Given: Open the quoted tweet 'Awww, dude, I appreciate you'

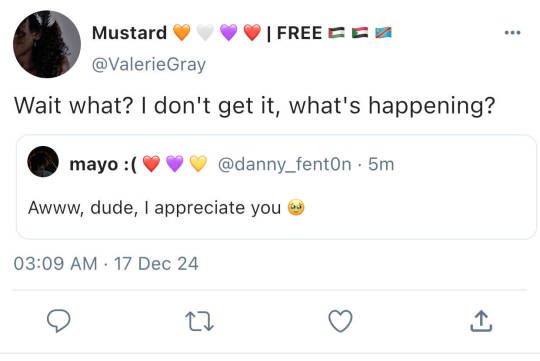Looking at the screenshot, I should click(276, 187).
